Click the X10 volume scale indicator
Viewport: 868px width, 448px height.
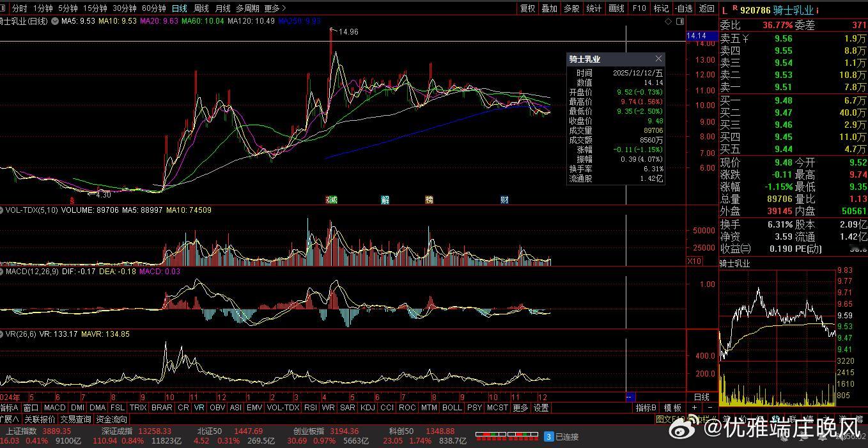(694, 261)
